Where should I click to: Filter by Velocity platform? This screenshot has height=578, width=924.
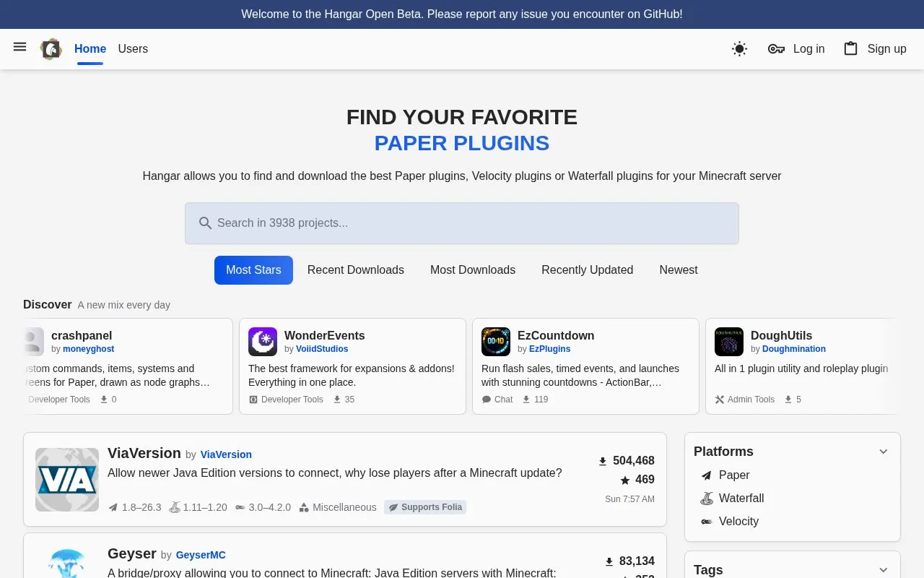[x=738, y=522]
